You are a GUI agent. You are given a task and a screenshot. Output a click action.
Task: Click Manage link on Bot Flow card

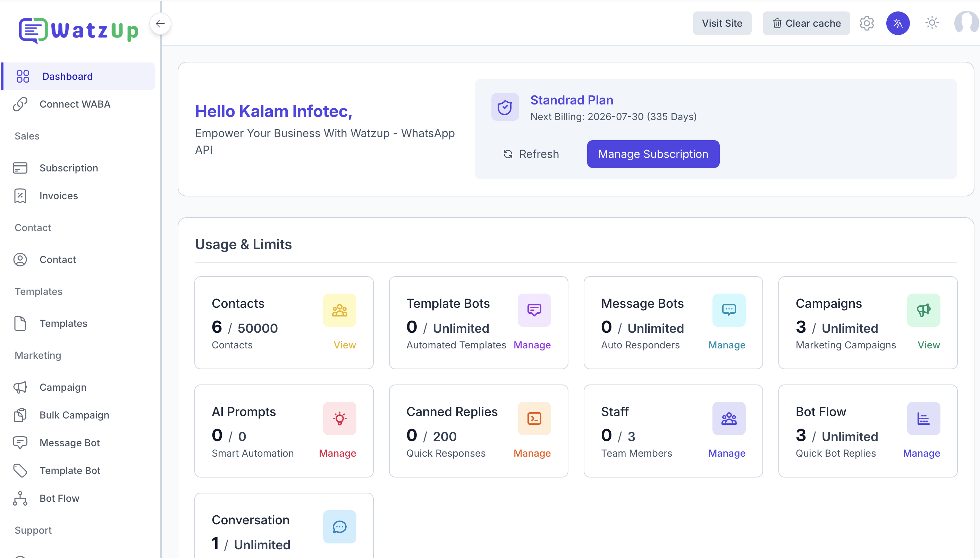[921, 453]
